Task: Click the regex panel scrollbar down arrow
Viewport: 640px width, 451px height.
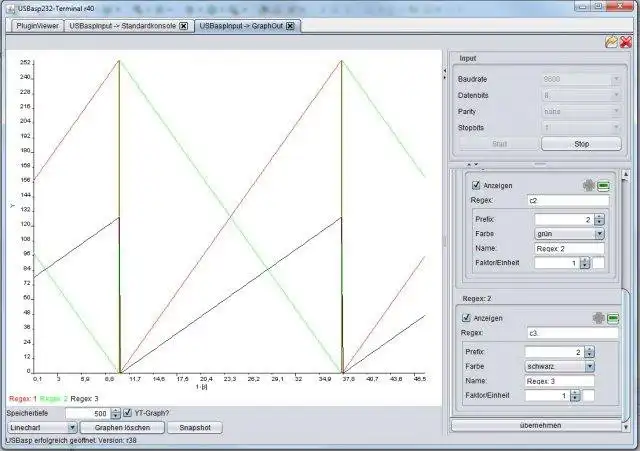Action: click(x=626, y=427)
